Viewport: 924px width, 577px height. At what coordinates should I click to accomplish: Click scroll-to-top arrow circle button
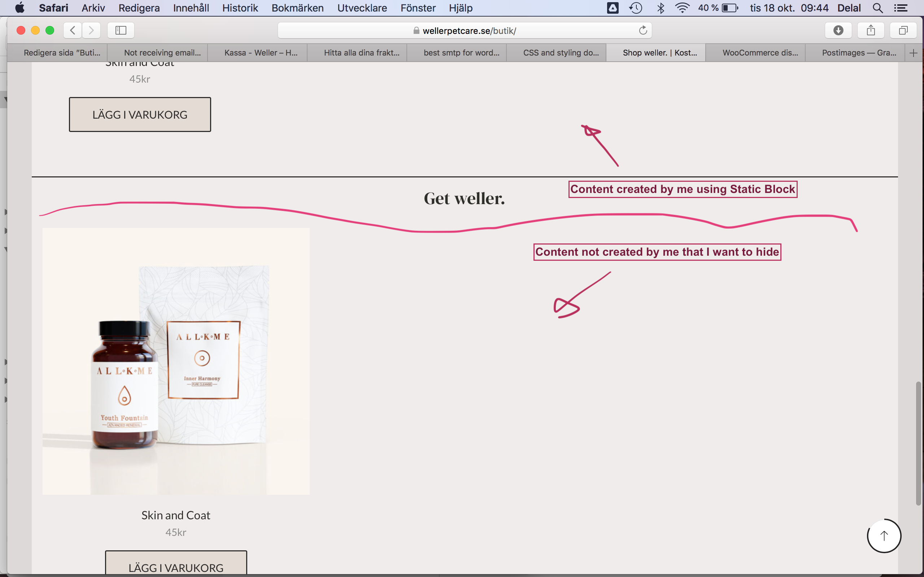[x=884, y=536]
